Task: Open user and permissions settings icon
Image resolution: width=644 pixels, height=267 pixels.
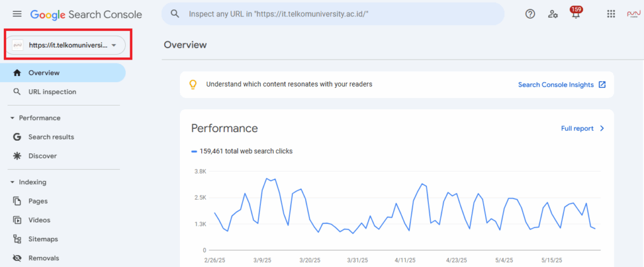Action: click(553, 14)
